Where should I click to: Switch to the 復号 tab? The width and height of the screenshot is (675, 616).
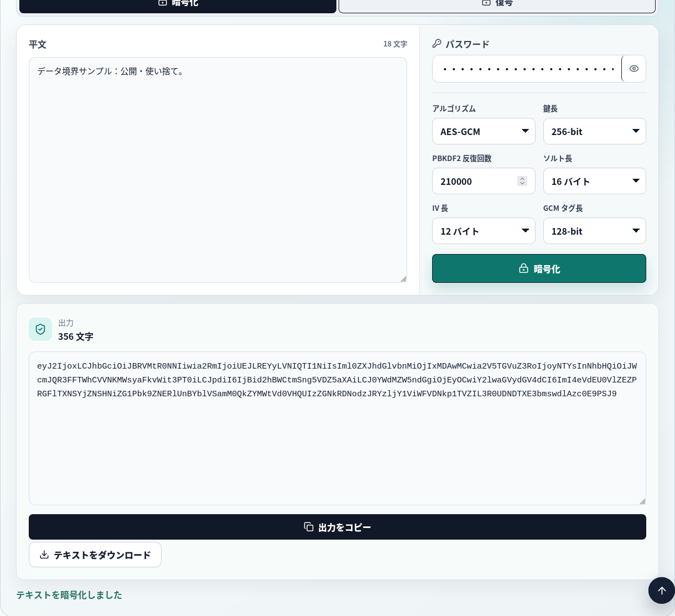point(497,6)
